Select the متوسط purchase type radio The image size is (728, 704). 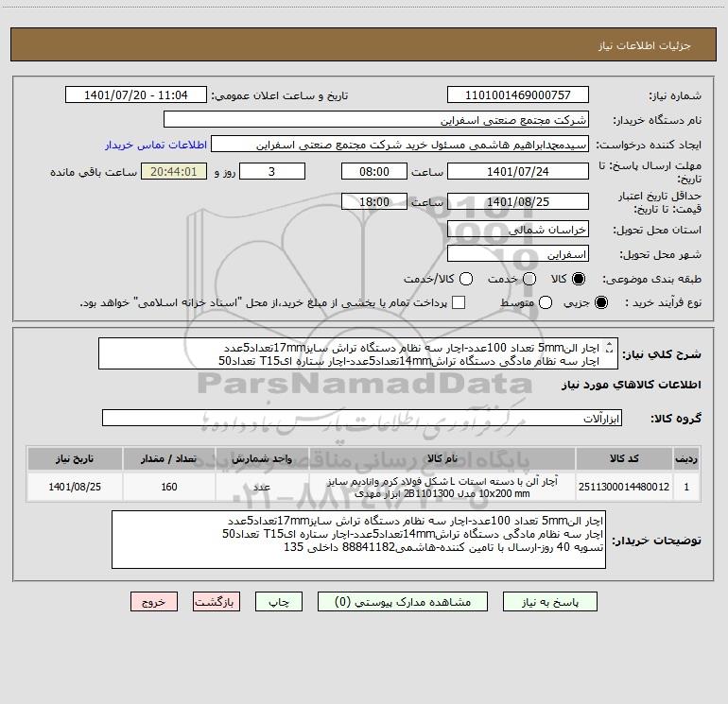tap(546, 302)
